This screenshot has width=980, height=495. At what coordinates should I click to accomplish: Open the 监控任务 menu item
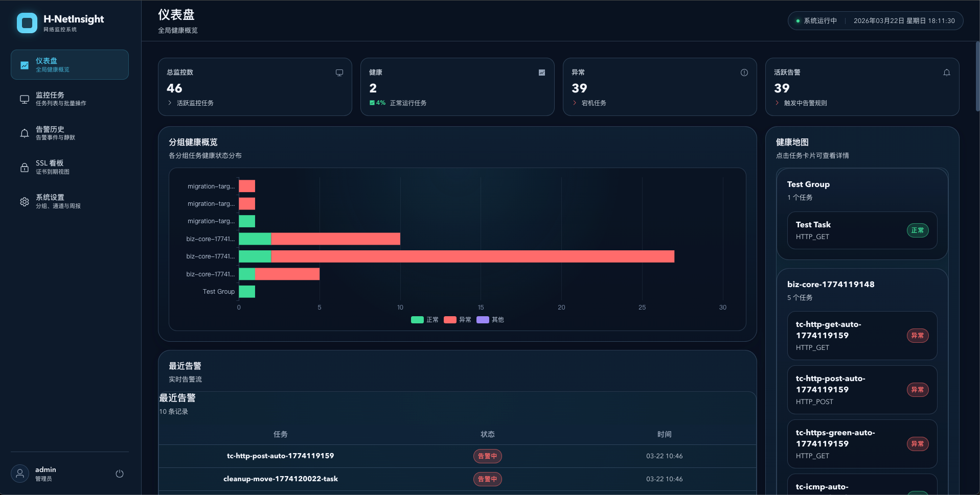click(x=70, y=99)
